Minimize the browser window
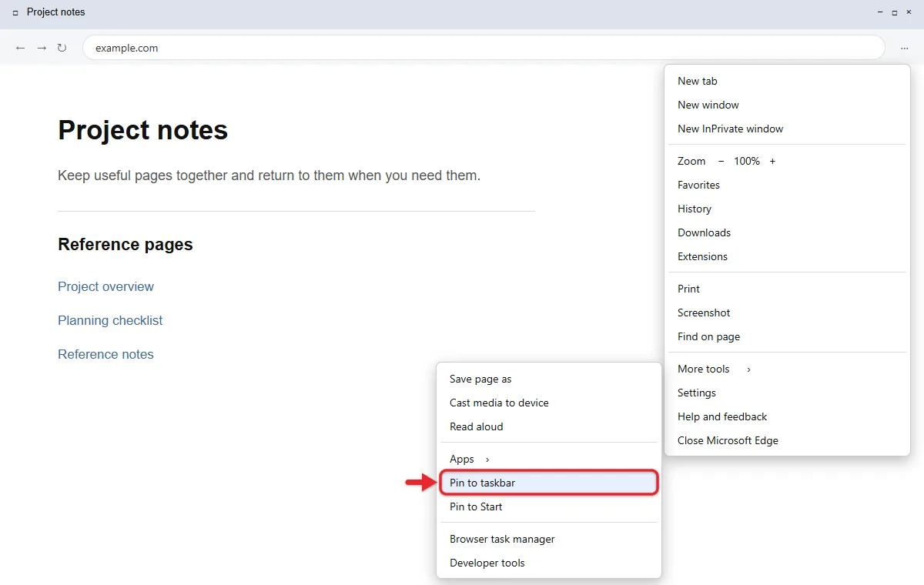924x585 pixels. point(881,13)
